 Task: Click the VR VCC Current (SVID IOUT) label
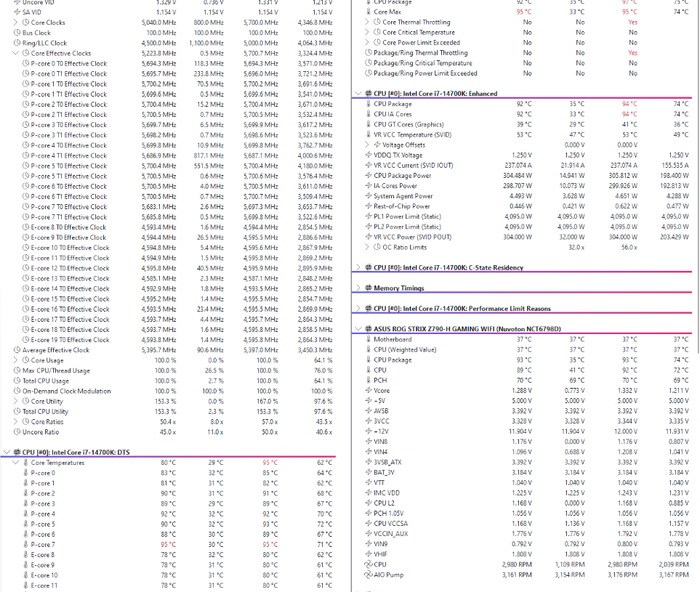pos(414,166)
